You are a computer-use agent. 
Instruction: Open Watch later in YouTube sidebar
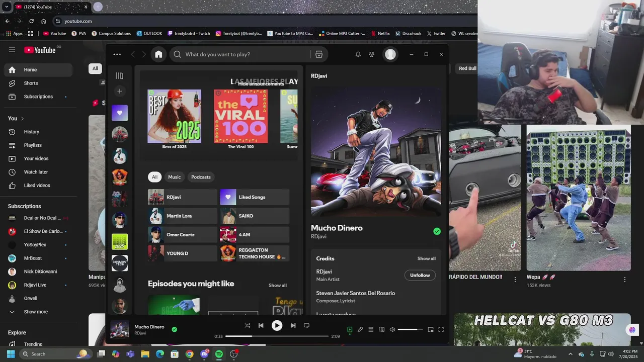[x=38, y=172]
